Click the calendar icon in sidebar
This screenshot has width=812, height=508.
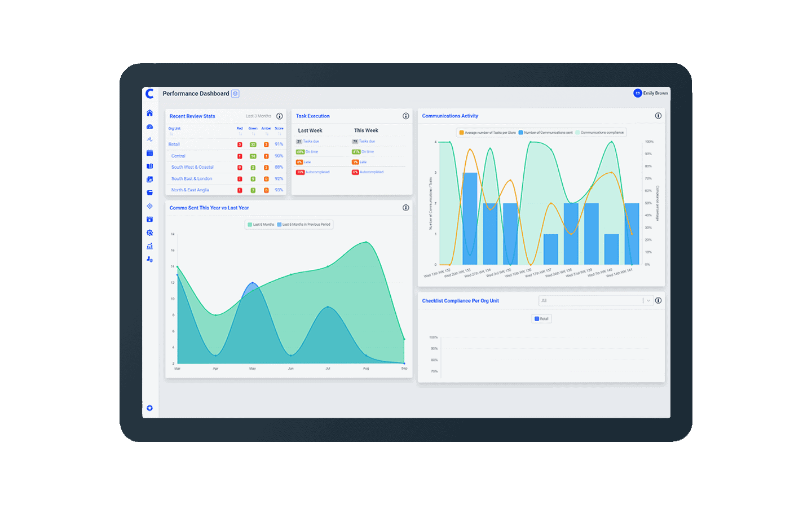149,153
